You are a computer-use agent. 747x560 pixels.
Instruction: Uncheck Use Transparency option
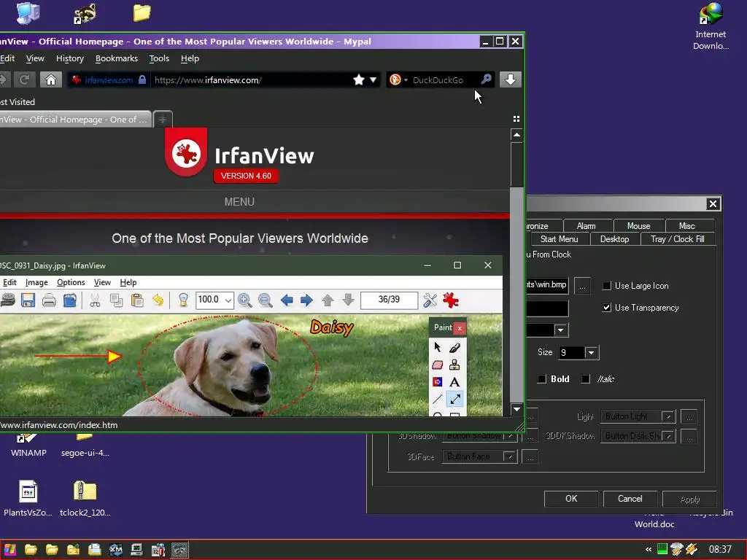pos(607,308)
